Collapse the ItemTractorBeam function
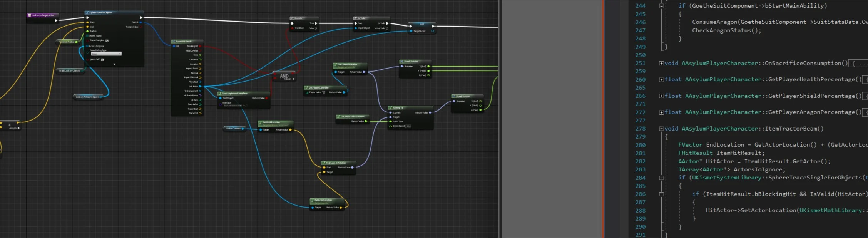This screenshot has height=238, width=868. tap(661, 129)
